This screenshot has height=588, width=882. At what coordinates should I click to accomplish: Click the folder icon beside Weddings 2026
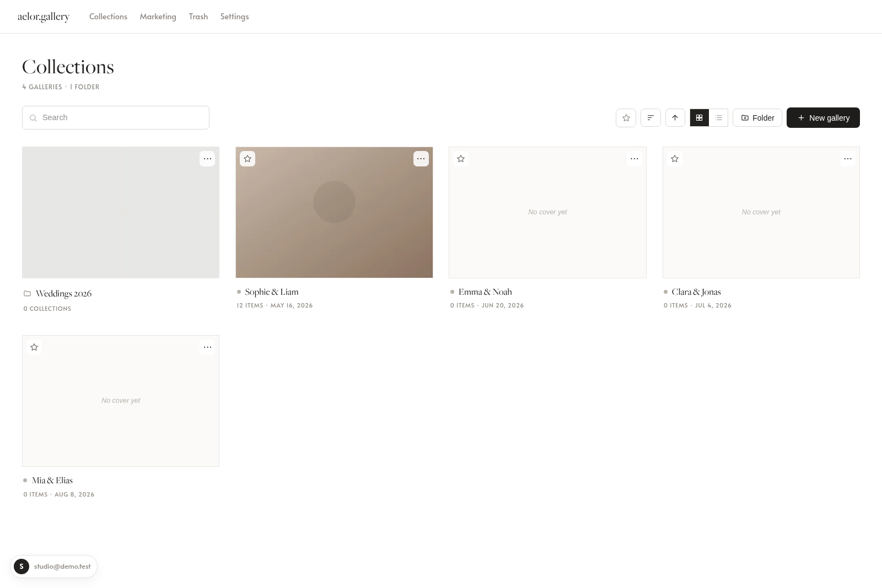click(27, 293)
